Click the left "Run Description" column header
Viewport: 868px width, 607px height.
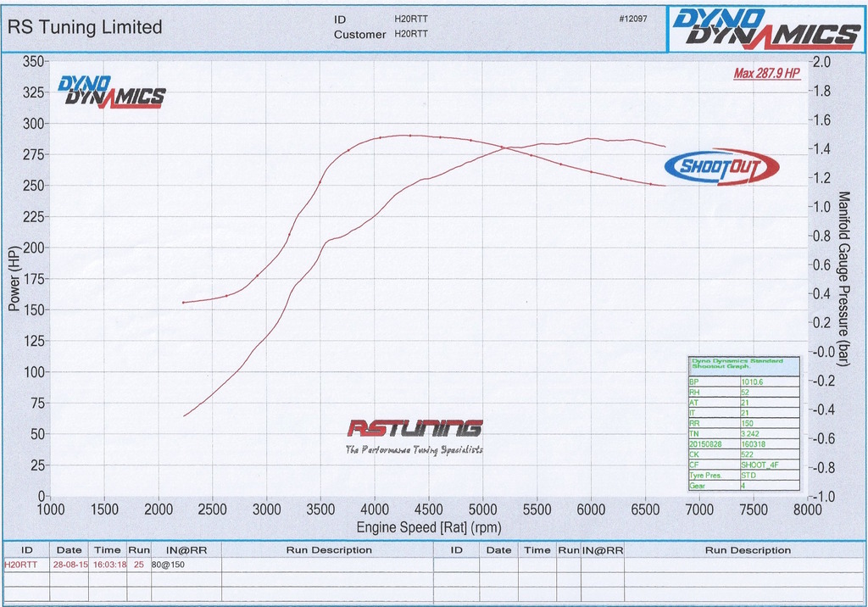click(329, 550)
